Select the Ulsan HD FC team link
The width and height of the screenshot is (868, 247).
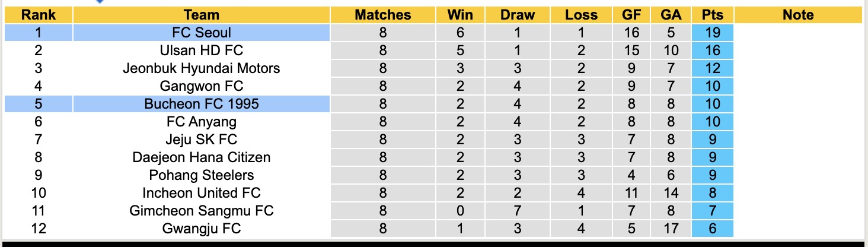tap(202, 50)
